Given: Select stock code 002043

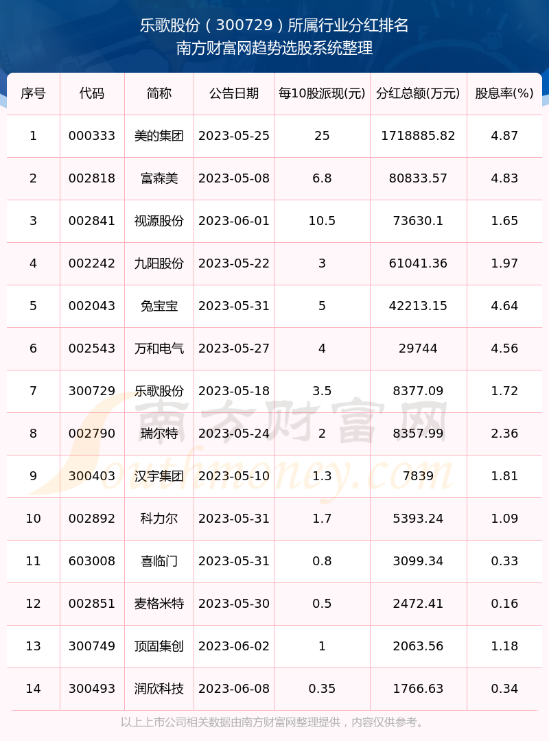Looking at the screenshot, I should [92, 306].
